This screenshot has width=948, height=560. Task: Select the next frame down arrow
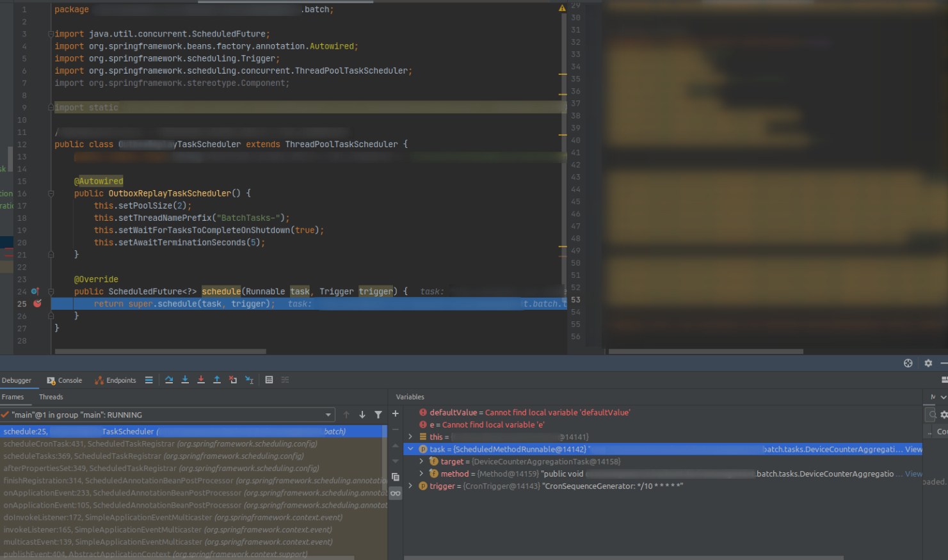click(362, 415)
